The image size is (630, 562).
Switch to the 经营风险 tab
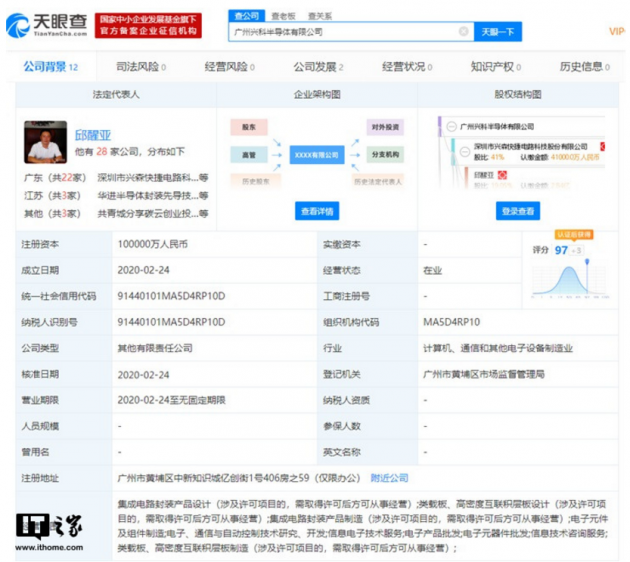tap(229, 67)
